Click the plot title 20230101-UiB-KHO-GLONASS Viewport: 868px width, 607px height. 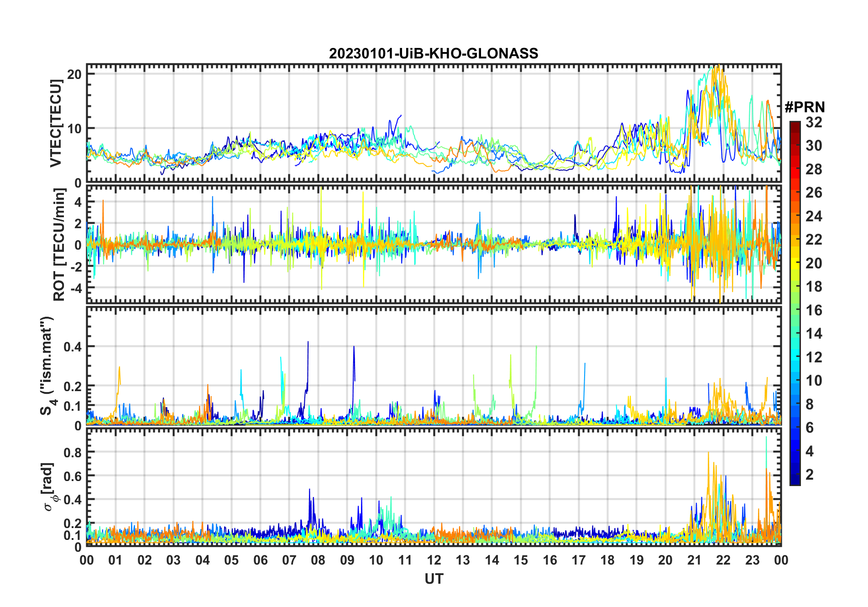click(434, 54)
